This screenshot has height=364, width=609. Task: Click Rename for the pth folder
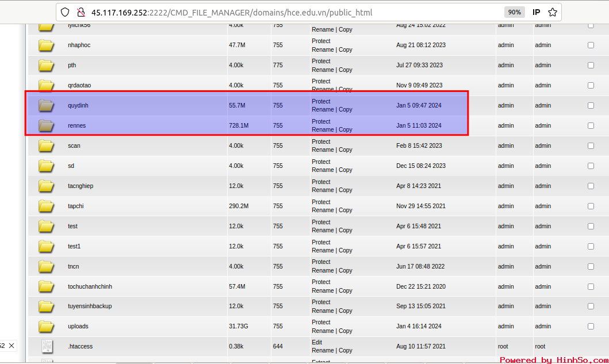[x=323, y=70]
